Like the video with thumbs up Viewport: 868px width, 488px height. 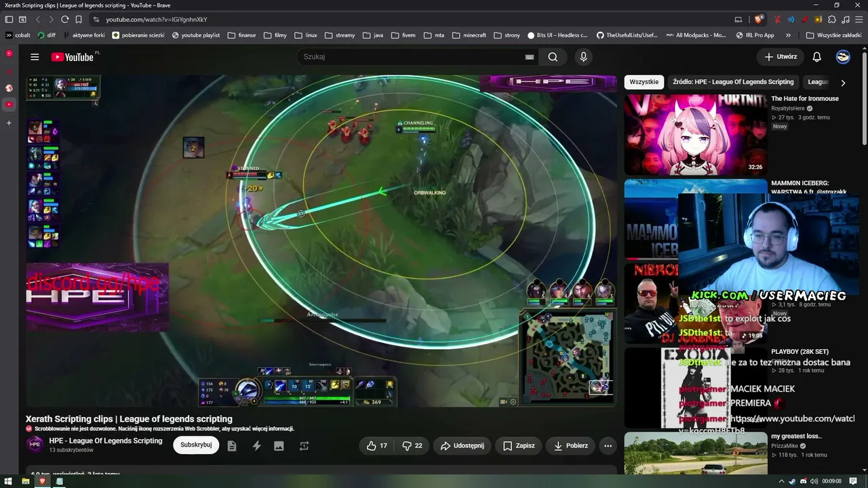(x=376, y=445)
